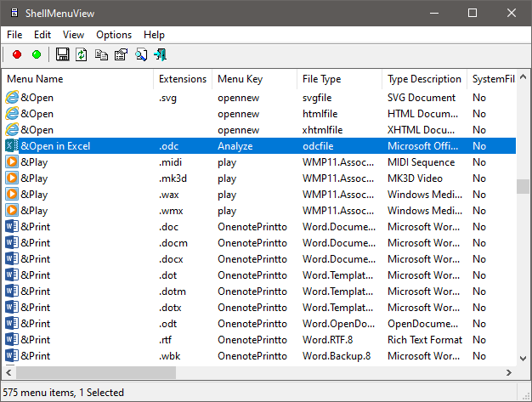Click the 'Word.RTF.8' file type cell
This screenshot has height=402, width=532.
pyautogui.click(x=327, y=340)
